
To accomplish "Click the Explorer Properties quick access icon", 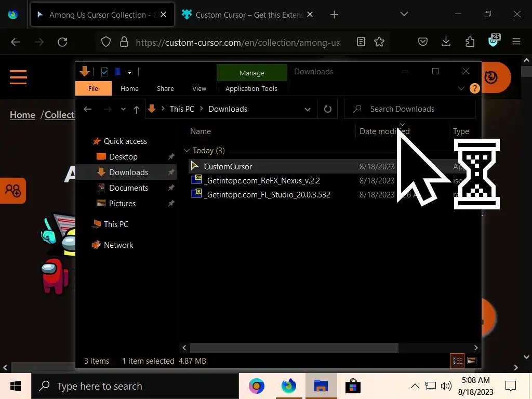I will click(x=104, y=72).
